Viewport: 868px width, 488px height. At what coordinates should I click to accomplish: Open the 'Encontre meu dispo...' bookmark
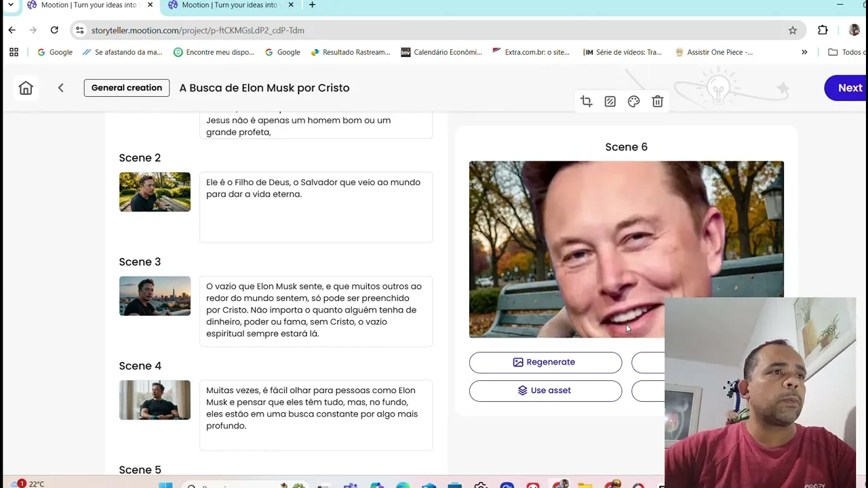click(x=214, y=52)
